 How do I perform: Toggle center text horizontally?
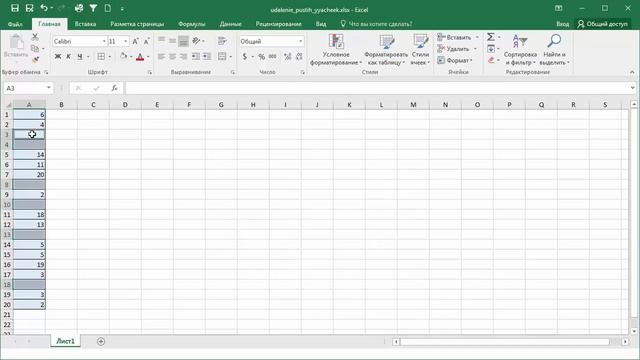pos(172,56)
